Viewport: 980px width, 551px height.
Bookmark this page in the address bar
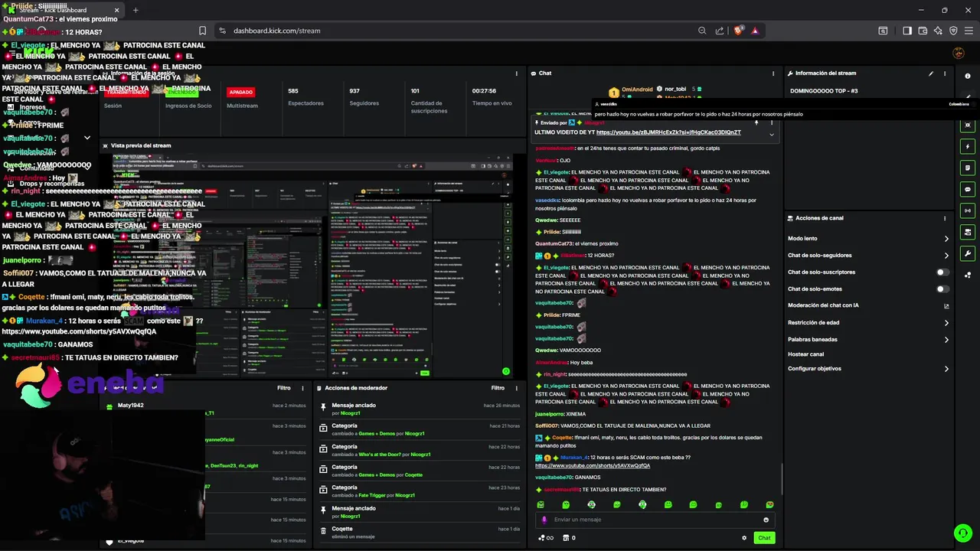click(202, 31)
